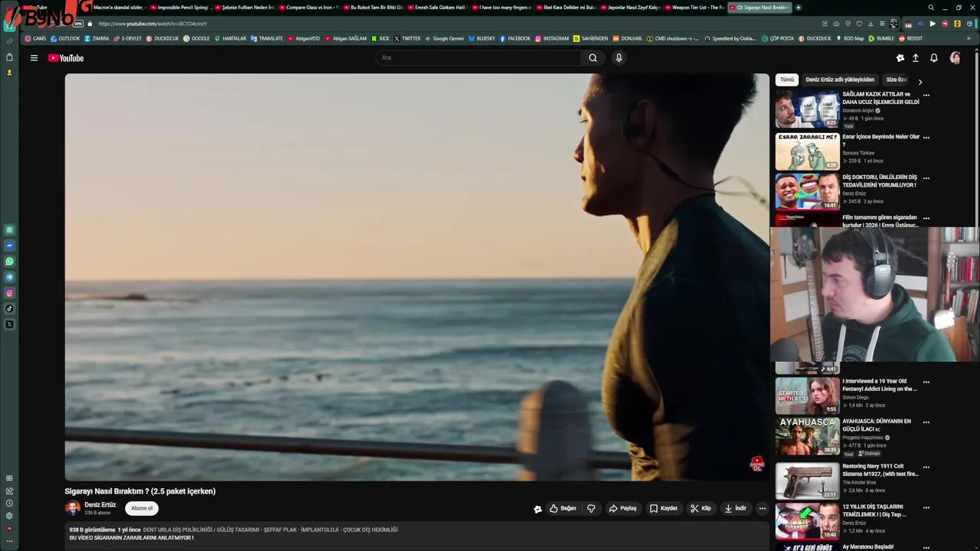980x551 pixels.
Task: Open the YouTube create upload icon
Action: coord(916,58)
